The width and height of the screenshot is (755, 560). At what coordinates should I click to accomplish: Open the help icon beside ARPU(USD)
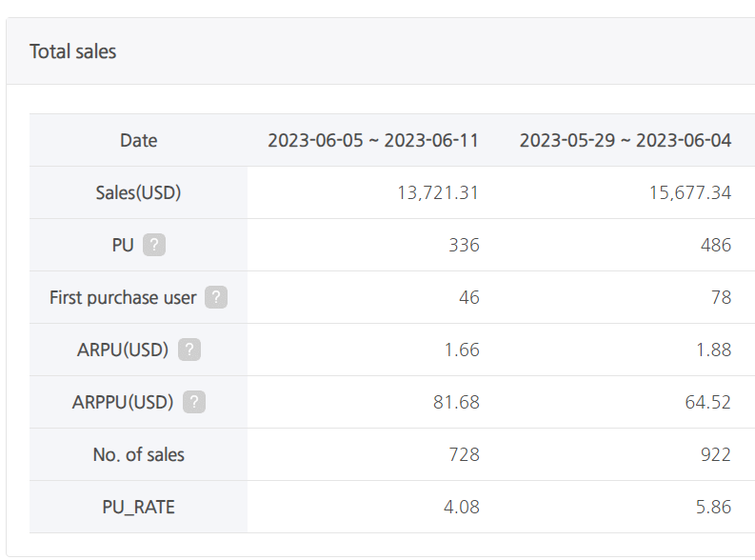pyautogui.click(x=189, y=350)
